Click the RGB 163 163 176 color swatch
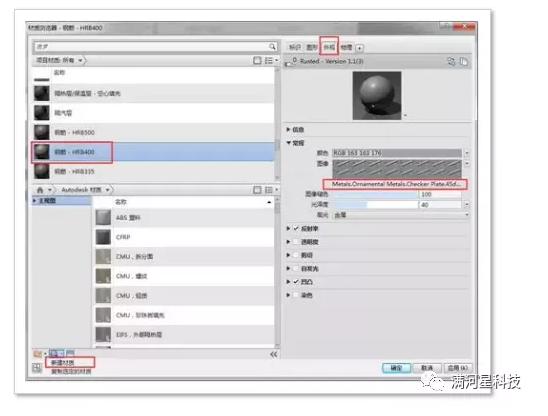Viewport: 548px width, 416px height. tap(397, 153)
